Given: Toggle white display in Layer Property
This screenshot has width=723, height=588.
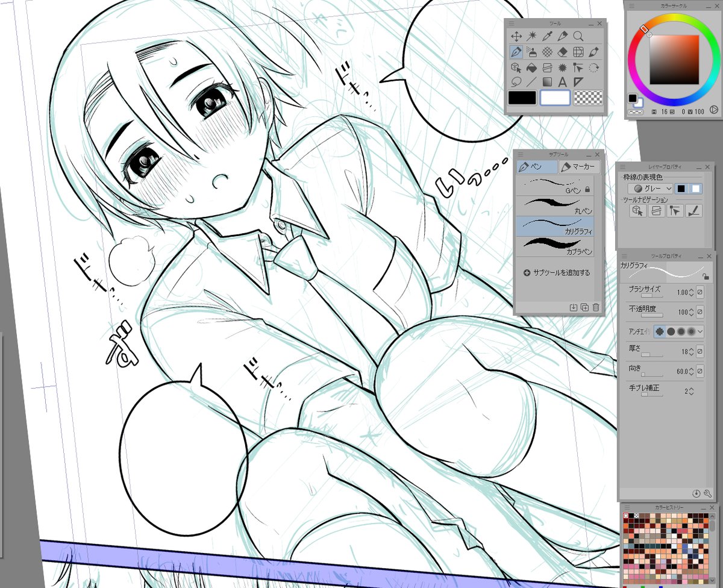Looking at the screenshot, I should (x=696, y=189).
